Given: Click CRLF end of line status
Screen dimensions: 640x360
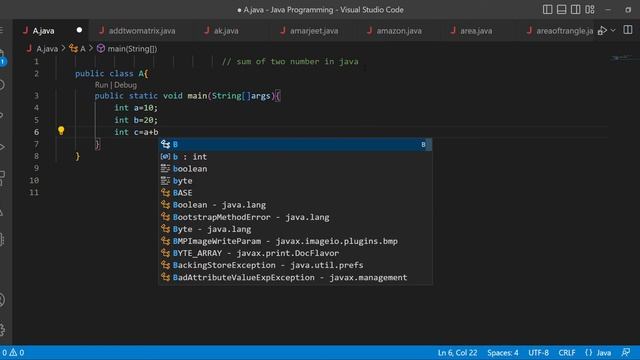Looking at the screenshot, I should tap(567, 353).
